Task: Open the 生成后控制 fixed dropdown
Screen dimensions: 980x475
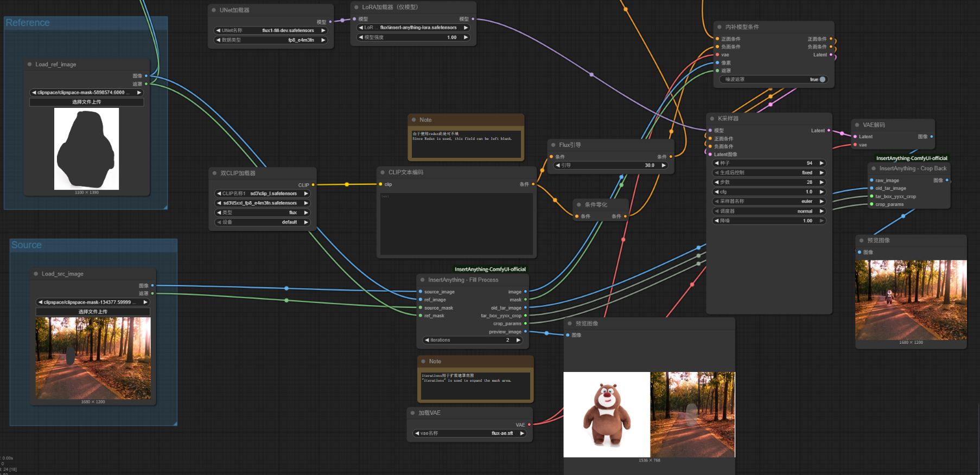Action: click(769, 172)
